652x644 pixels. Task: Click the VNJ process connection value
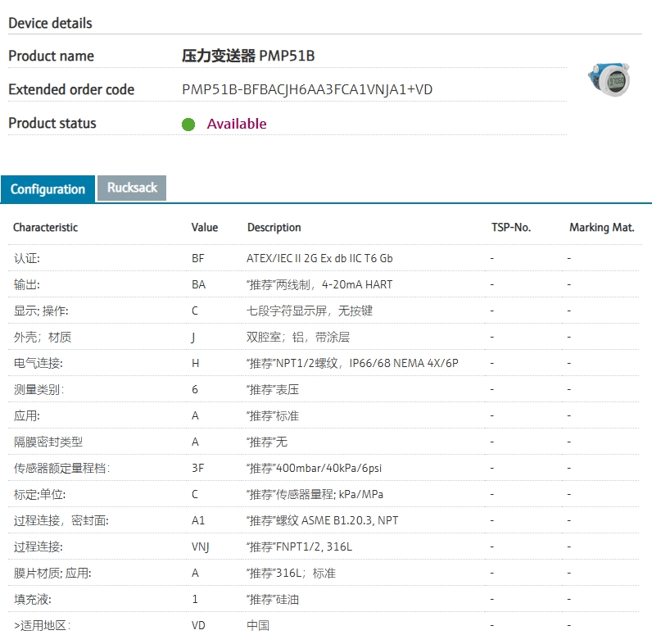coord(201,546)
